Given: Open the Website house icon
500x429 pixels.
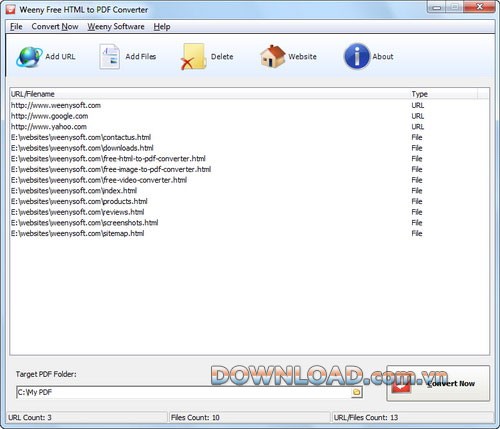Looking at the screenshot, I should pos(273,56).
